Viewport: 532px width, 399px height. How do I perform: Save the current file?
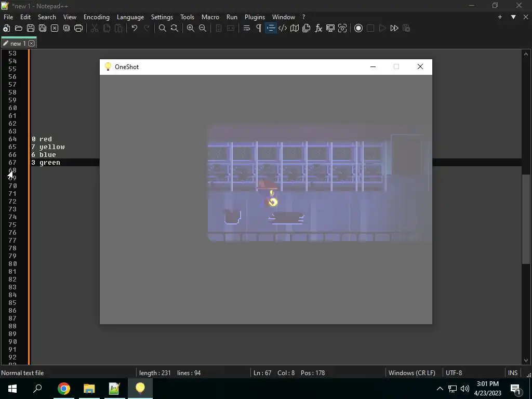pos(31,28)
